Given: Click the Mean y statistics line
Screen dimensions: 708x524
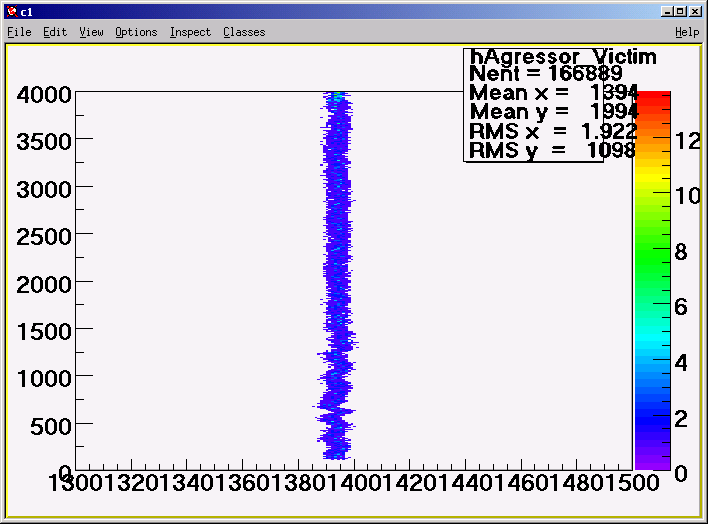Looking at the screenshot, I should point(554,112).
